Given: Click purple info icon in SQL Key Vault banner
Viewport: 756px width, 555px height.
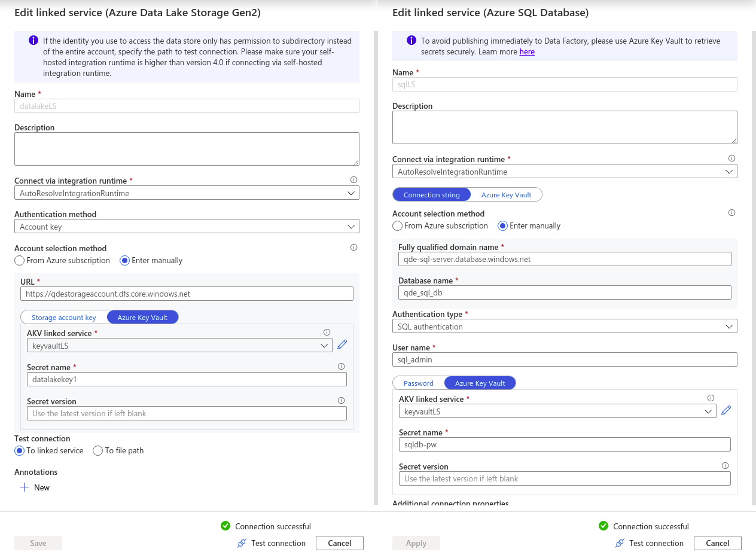Looking at the screenshot, I should click(411, 41).
